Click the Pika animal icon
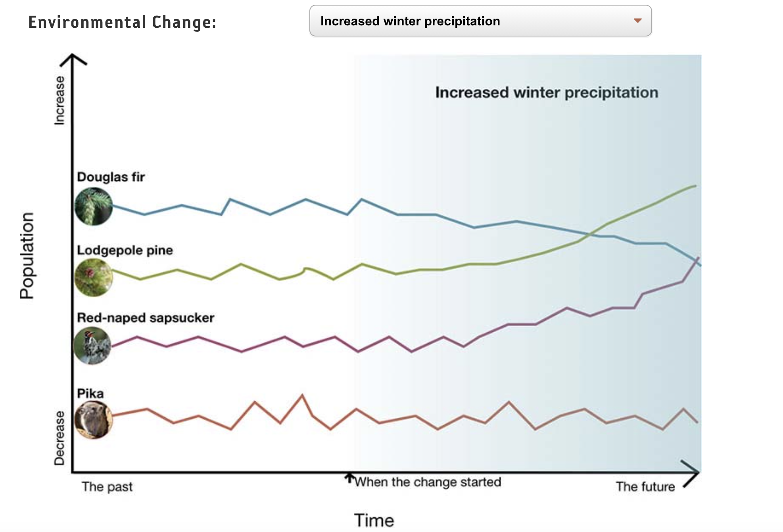Image resolution: width=783 pixels, height=532 pixels. [94, 419]
